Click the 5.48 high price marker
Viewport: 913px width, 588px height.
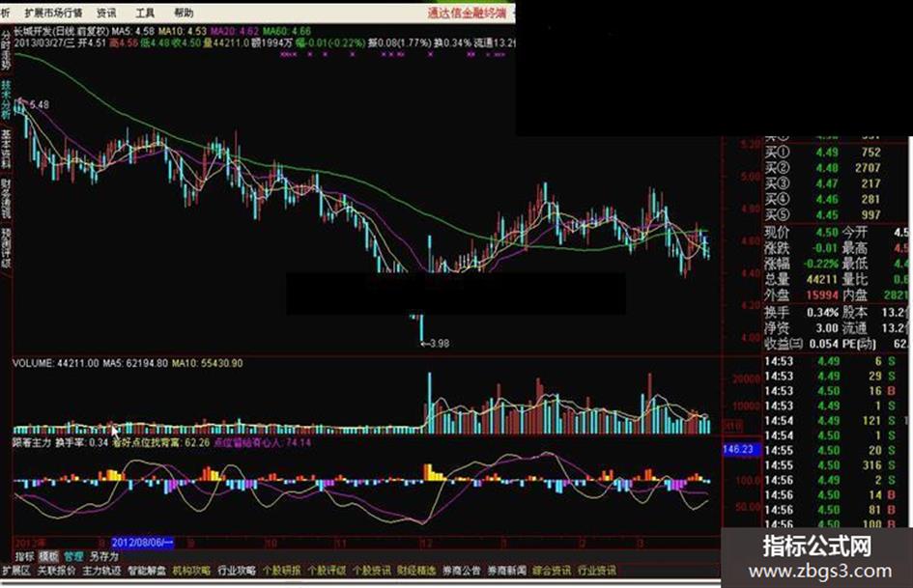coord(39,105)
